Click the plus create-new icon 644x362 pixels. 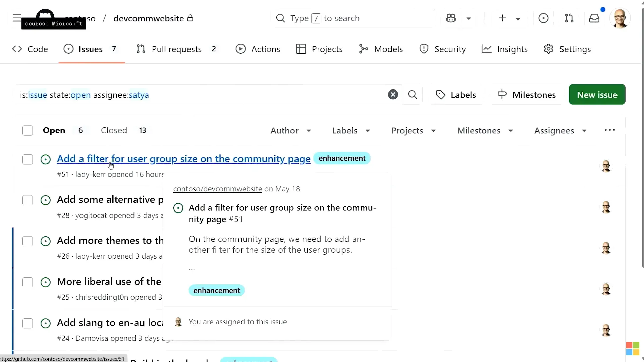[x=502, y=18]
